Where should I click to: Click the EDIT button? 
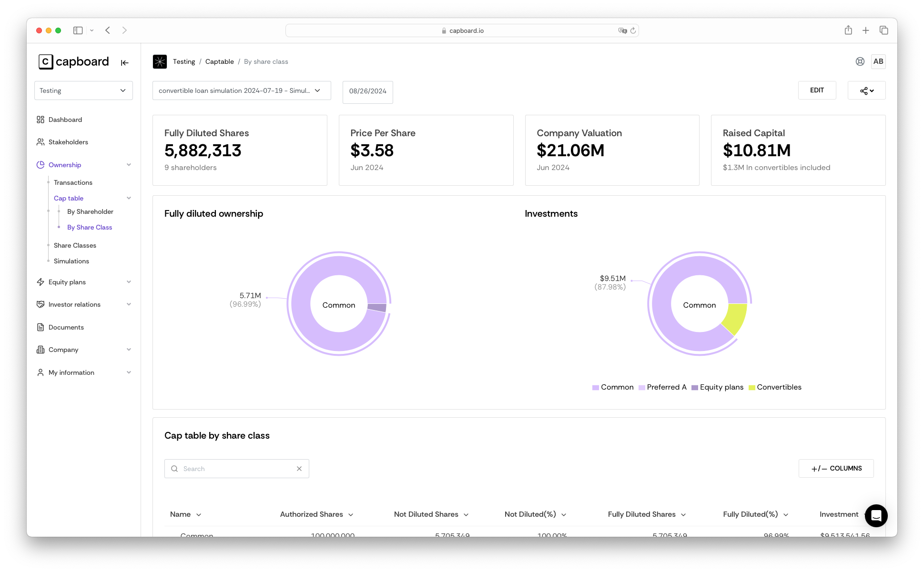coord(817,90)
